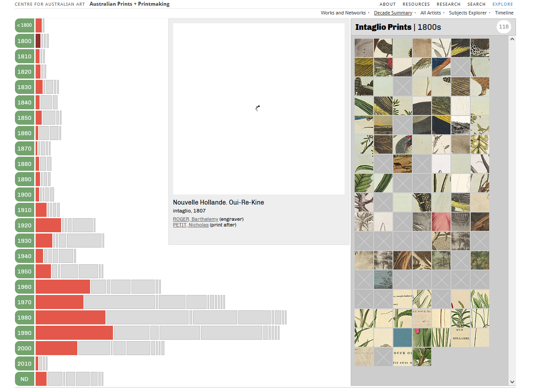Select the 1800 decade label
Screen dimensions: 556x392
[x=25, y=41]
